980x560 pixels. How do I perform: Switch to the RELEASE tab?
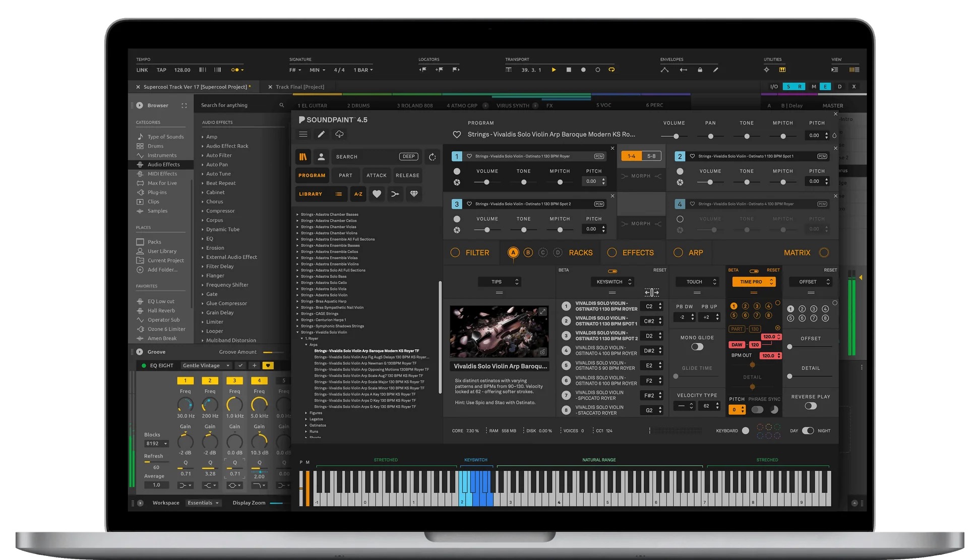407,176
